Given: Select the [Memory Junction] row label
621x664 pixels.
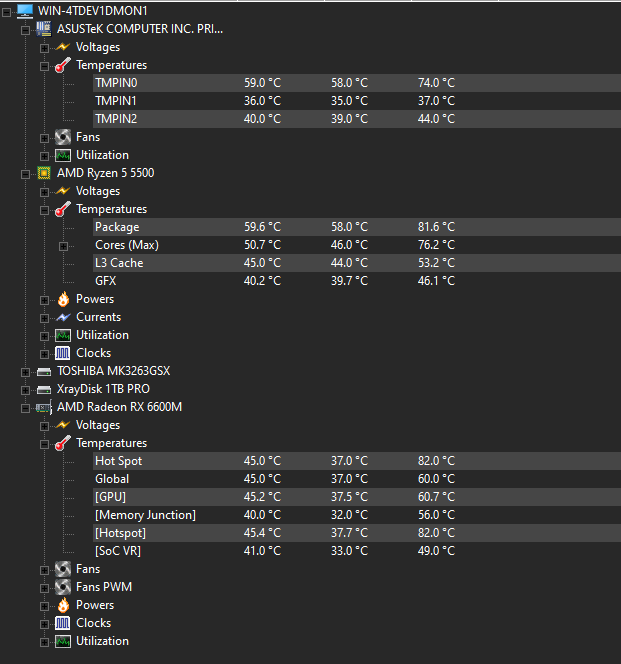Looking at the screenshot, I should pos(145,515).
